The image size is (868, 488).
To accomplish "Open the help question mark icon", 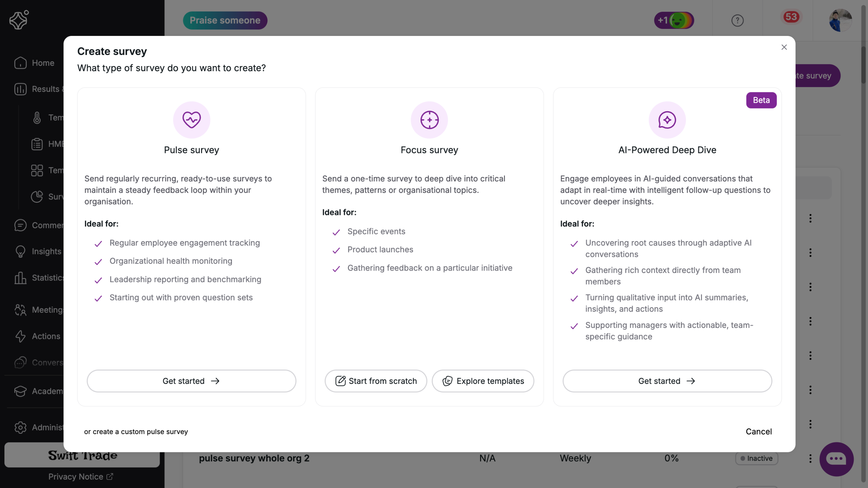I will tap(737, 21).
